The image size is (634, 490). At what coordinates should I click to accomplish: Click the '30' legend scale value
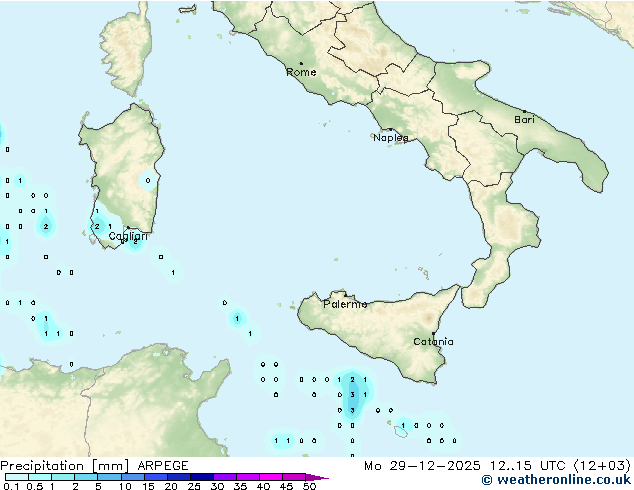tap(217, 486)
